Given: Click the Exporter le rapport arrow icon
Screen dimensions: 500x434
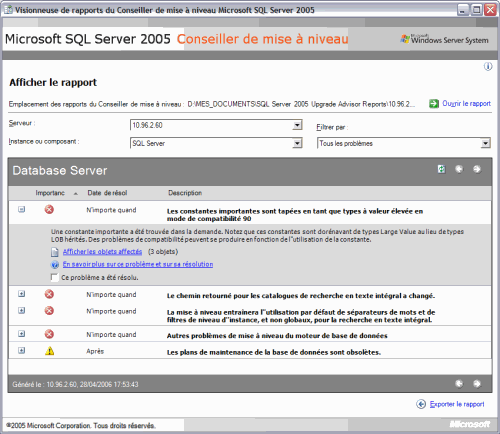Looking at the screenshot, I should [x=421, y=404].
